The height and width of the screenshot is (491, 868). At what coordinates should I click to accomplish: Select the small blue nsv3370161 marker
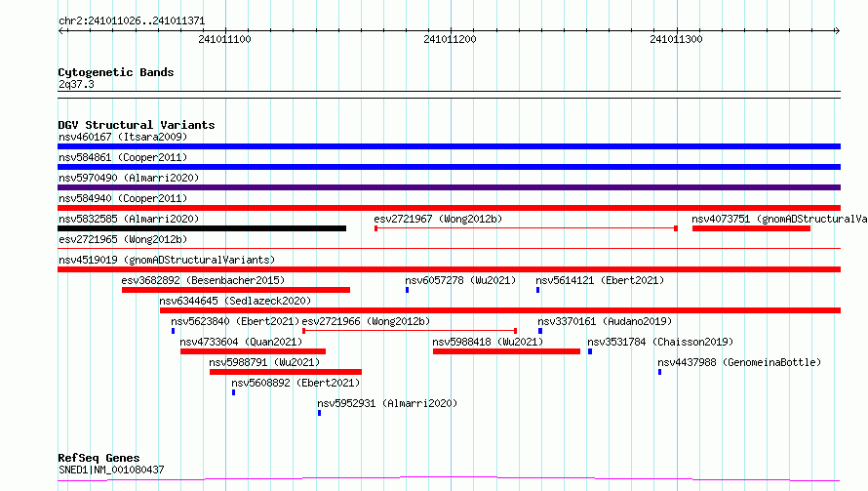click(x=540, y=331)
